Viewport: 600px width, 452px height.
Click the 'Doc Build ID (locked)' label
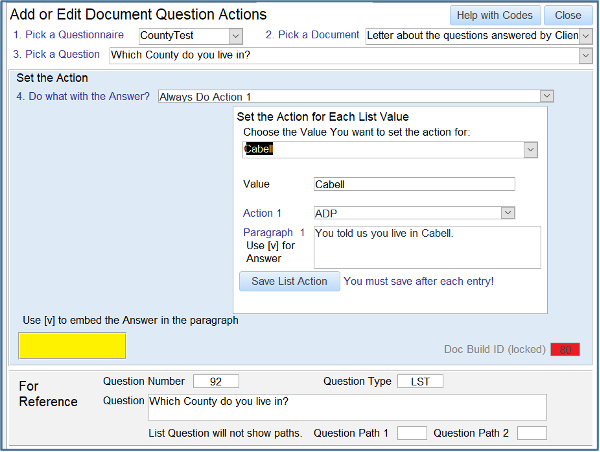495,349
